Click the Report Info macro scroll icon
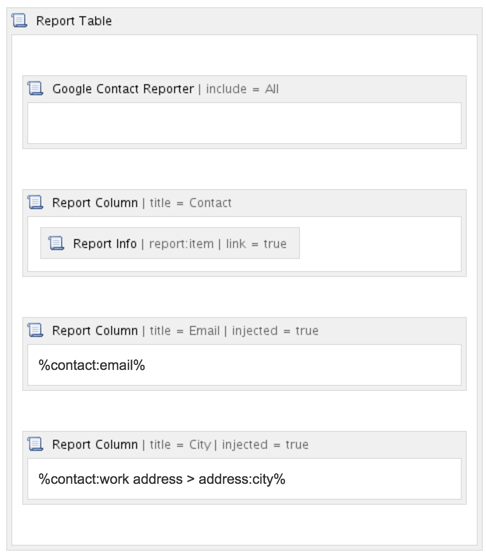This screenshot has width=486, height=557. point(56,243)
